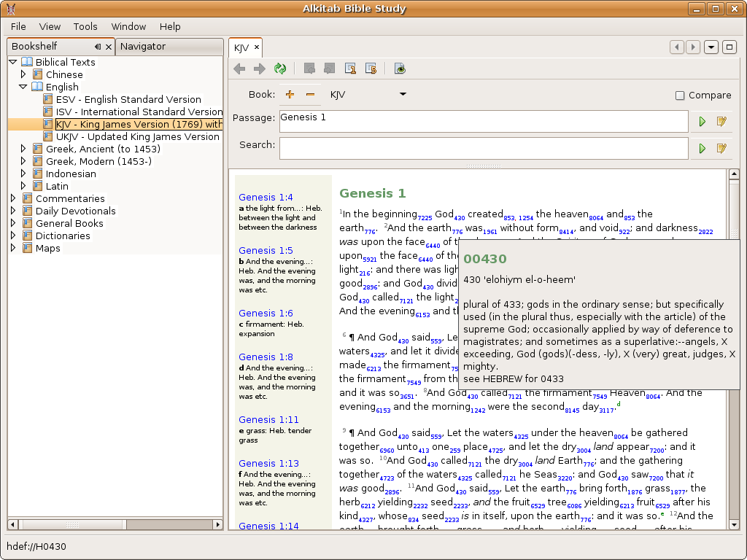
Task: Open the KJV book dropdown
Action: pos(402,95)
